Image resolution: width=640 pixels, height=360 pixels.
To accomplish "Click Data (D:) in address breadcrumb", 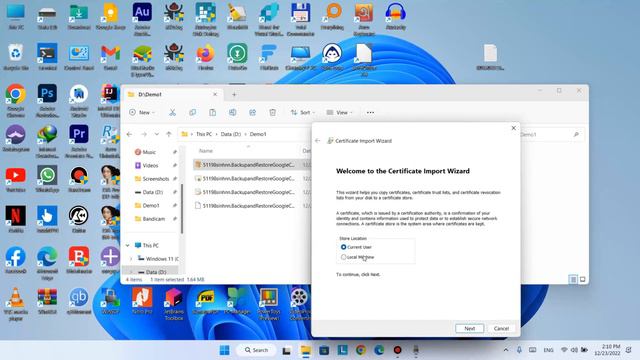I will click(x=231, y=134).
